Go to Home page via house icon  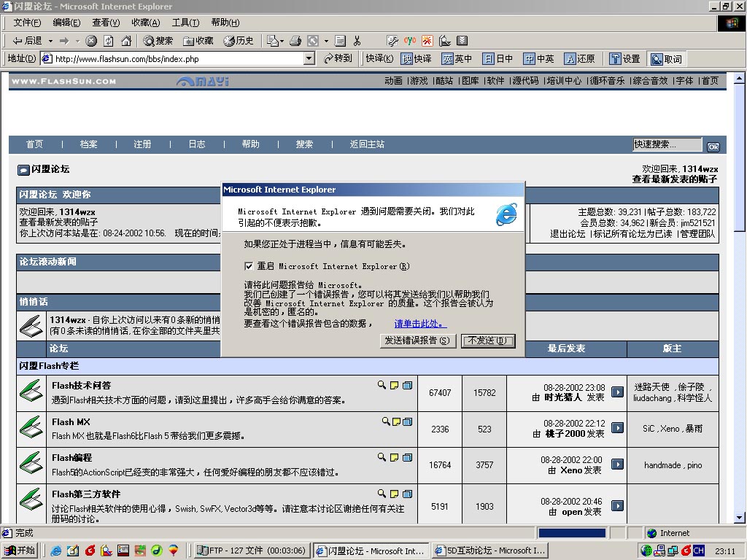[x=125, y=41]
